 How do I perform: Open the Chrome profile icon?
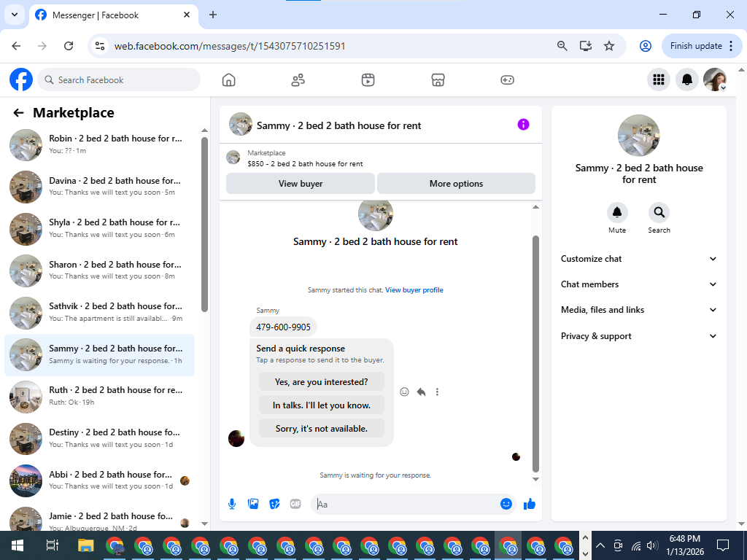pyautogui.click(x=645, y=46)
